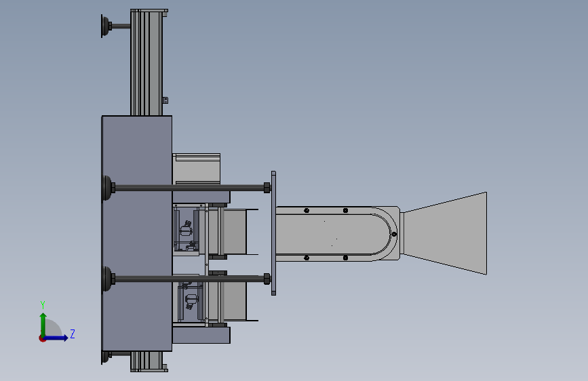This screenshot has width=588, height=381.
Task: Select the arm with the U-shaped groove
Action: (337, 233)
